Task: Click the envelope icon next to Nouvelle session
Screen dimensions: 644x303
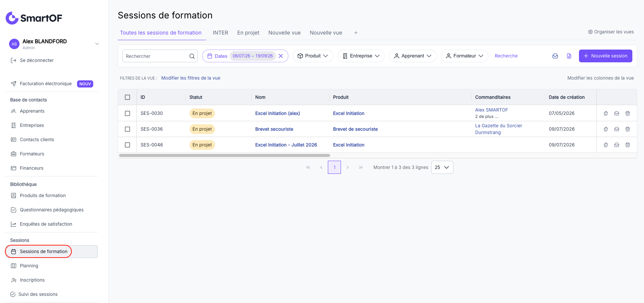Action: tap(555, 56)
